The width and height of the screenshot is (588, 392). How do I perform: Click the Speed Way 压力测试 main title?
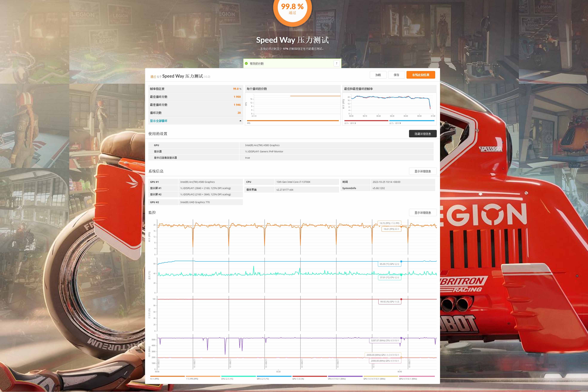pyautogui.click(x=292, y=40)
